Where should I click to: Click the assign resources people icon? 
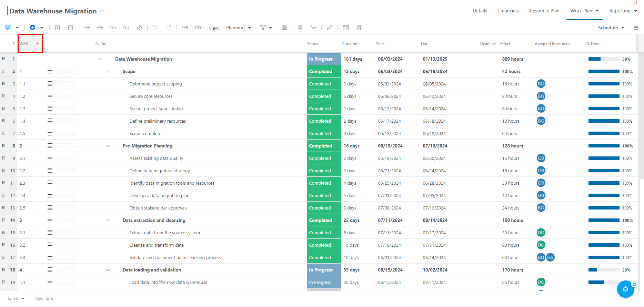point(139,28)
